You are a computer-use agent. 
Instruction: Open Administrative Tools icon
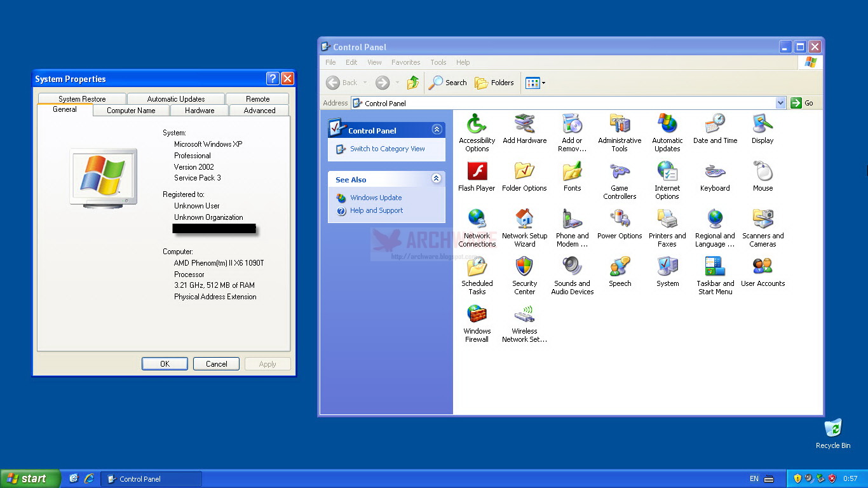[620, 132]
